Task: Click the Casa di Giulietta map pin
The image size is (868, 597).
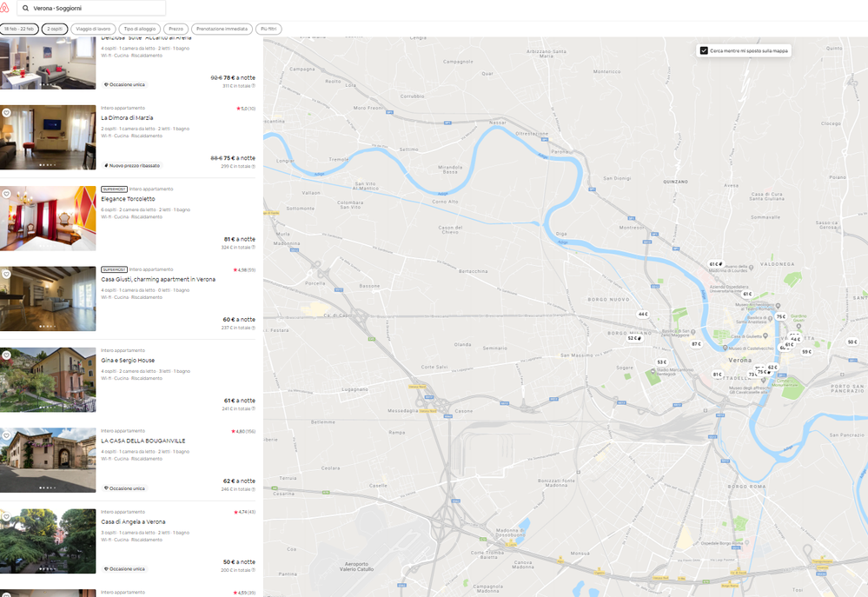Action: click(766, 336)
